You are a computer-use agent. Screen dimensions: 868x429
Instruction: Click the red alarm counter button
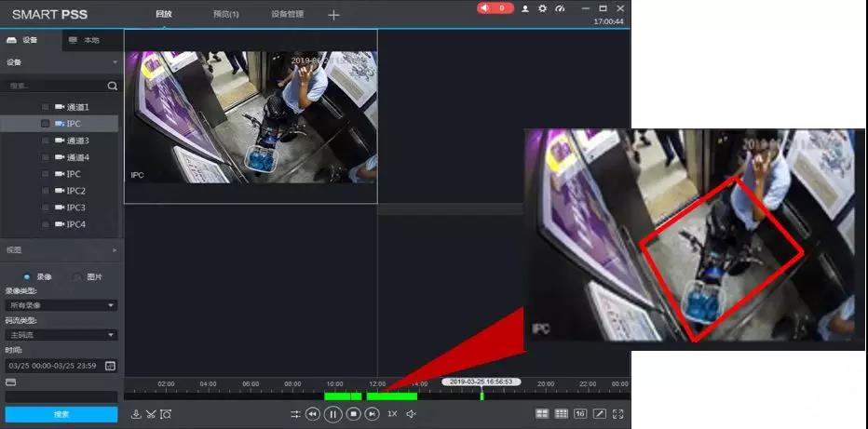(495, 8)
